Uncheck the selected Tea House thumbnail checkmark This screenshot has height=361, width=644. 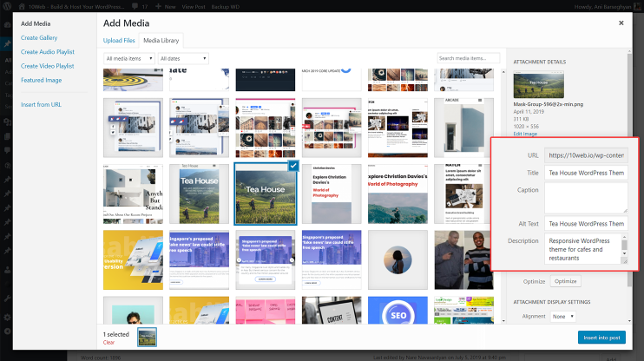tap(293, 166)
